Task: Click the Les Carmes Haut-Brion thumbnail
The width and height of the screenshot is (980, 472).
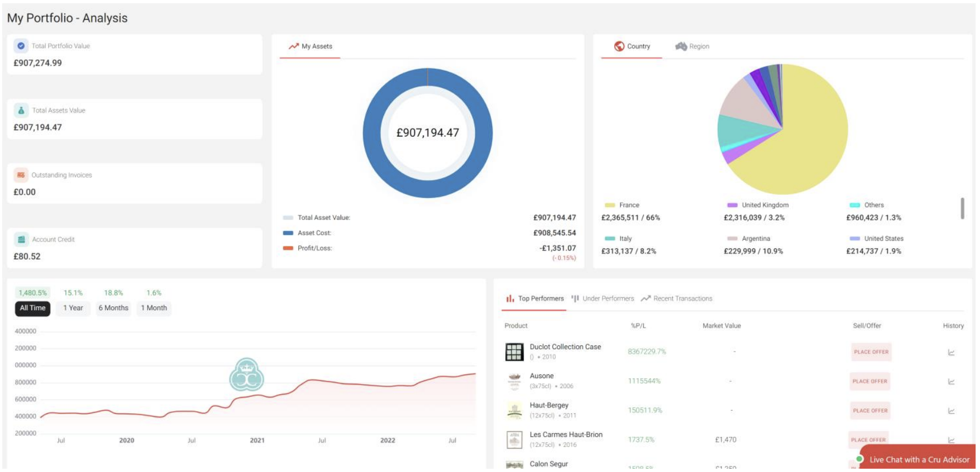Action: pyautogui.click(x=515, y=440)
